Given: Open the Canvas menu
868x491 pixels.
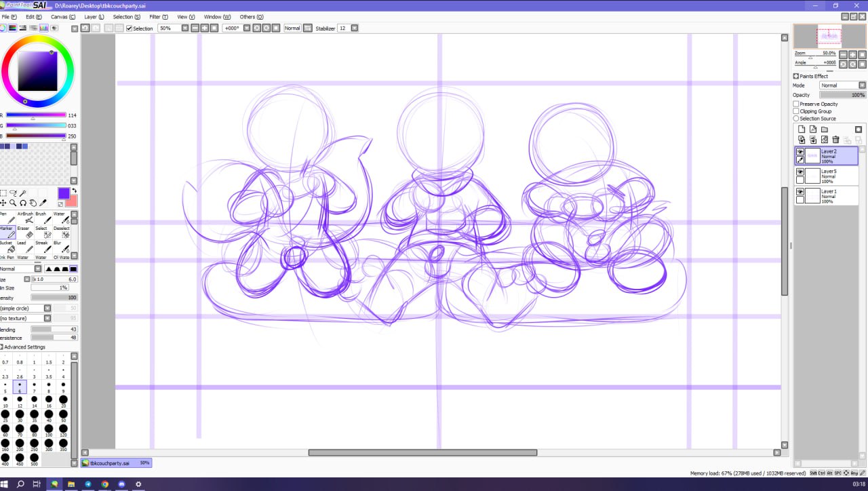Looking at the screenshot, I should click(62, 16).
